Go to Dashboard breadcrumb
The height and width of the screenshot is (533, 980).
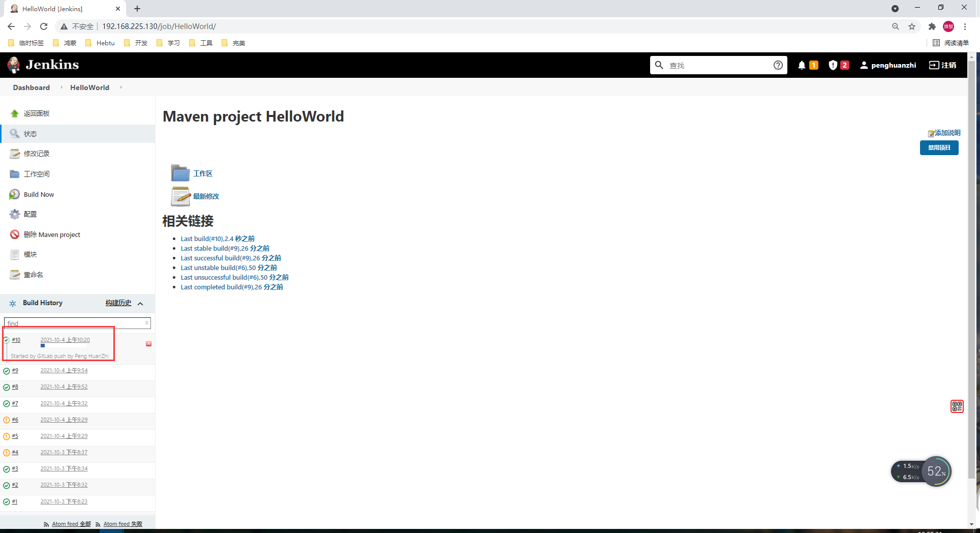click(32, 87)
